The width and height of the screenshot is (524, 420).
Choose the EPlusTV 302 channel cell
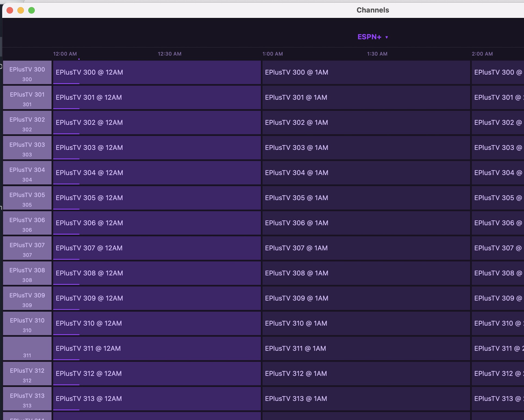pyautogui.click(x=27, y=123)
